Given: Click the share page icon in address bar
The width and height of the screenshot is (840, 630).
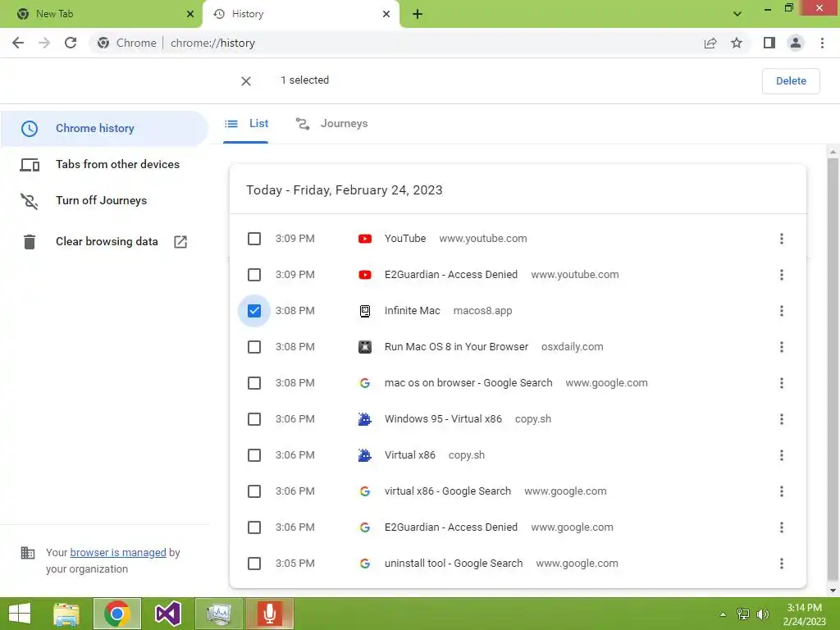Looking at the screenshot, I should coord(710,43).
